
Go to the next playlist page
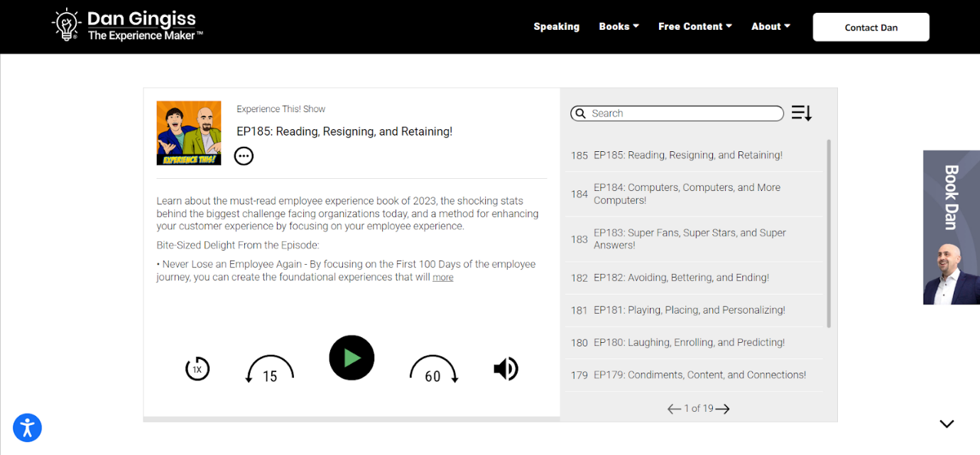pyautogui.click(x=723, y=409)
